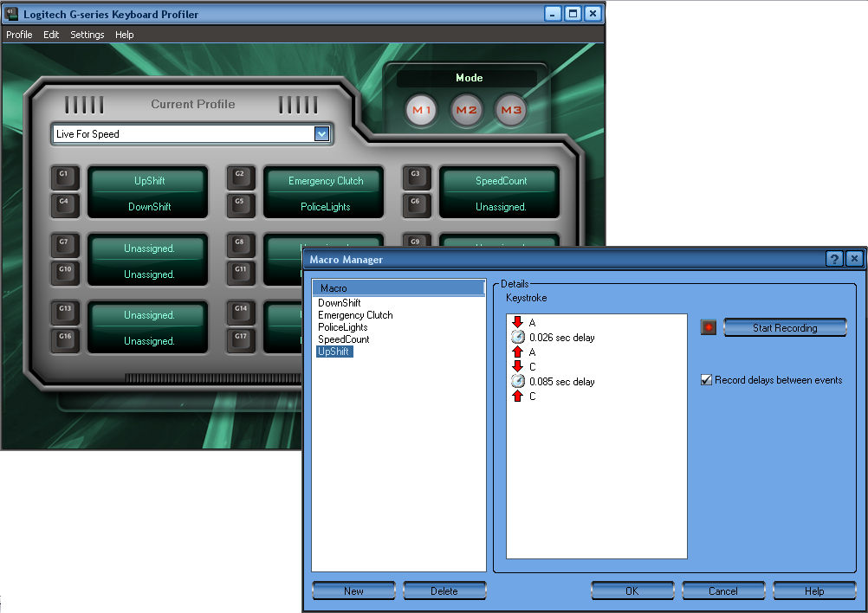Screen dimensions: 868x613
Task: Toggle Record delays between events checkbox
Action: tap(706, 380)
